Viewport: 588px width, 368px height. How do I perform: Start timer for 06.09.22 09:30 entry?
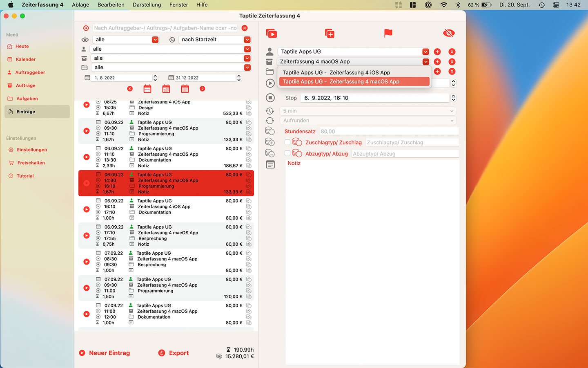pyautogui.click(x=87, y=131)
